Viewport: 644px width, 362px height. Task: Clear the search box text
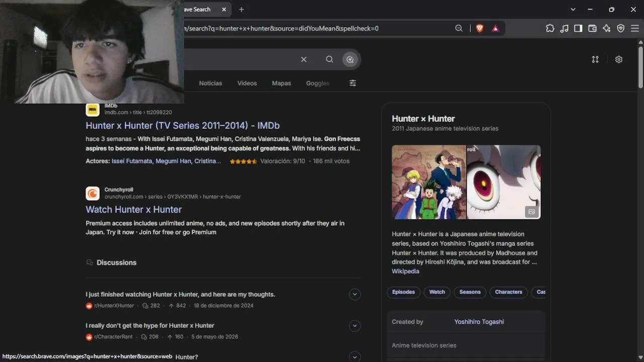pos(304,59)
